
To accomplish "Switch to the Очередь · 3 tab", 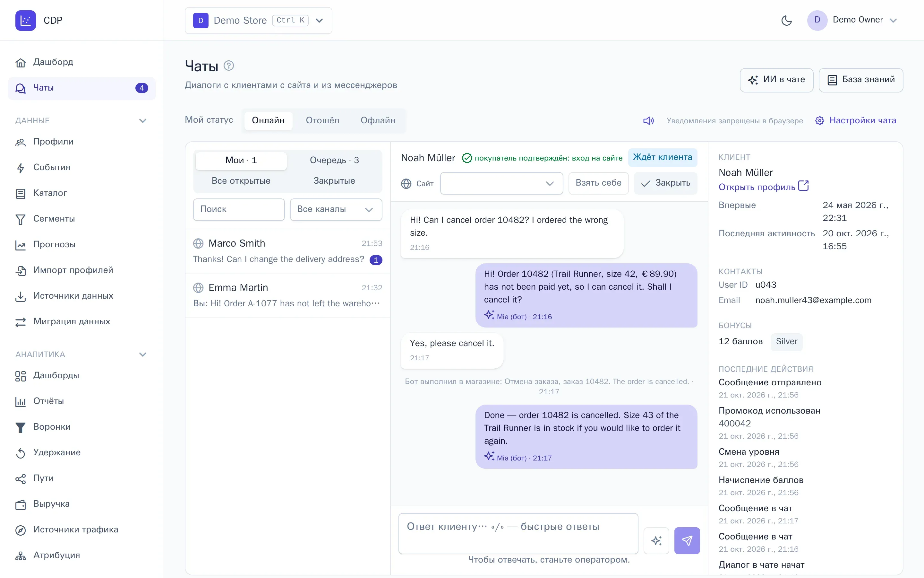I will pos(334,161).
